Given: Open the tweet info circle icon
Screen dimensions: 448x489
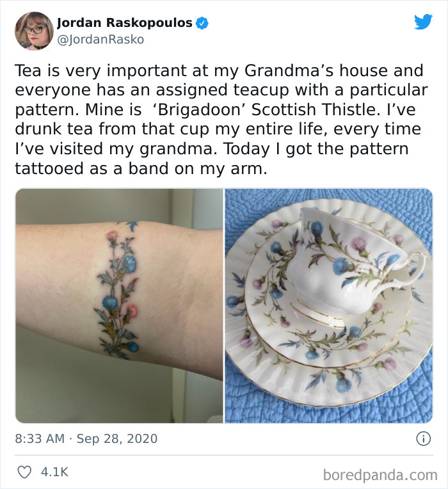Looking at the screenshot, I should click(424, 439).
